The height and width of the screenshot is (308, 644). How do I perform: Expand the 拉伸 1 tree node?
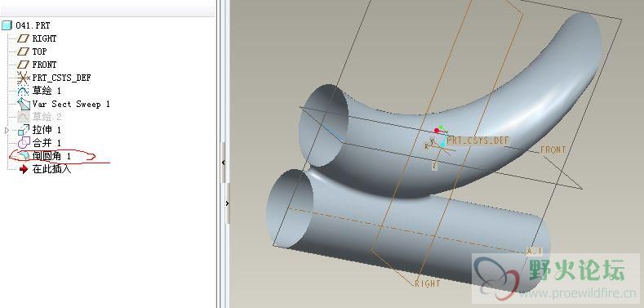pyautogui.click(x=7, y=131)
